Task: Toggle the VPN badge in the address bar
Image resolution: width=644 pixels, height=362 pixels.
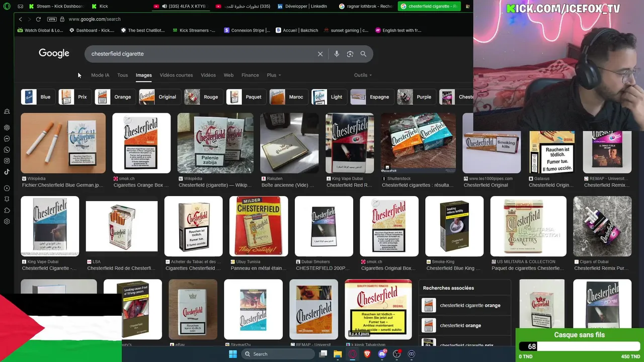Action: click(51, 19)
